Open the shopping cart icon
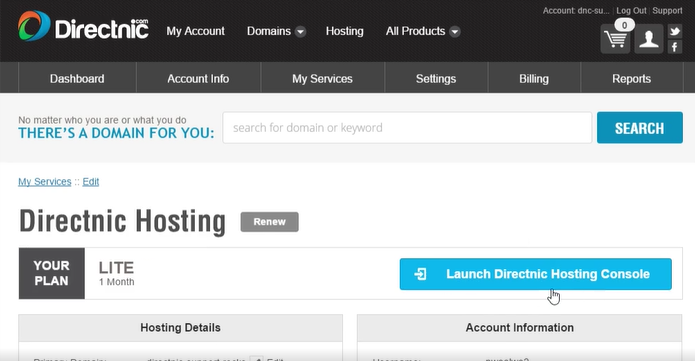The image size is (695, 361). pos(615,39)
